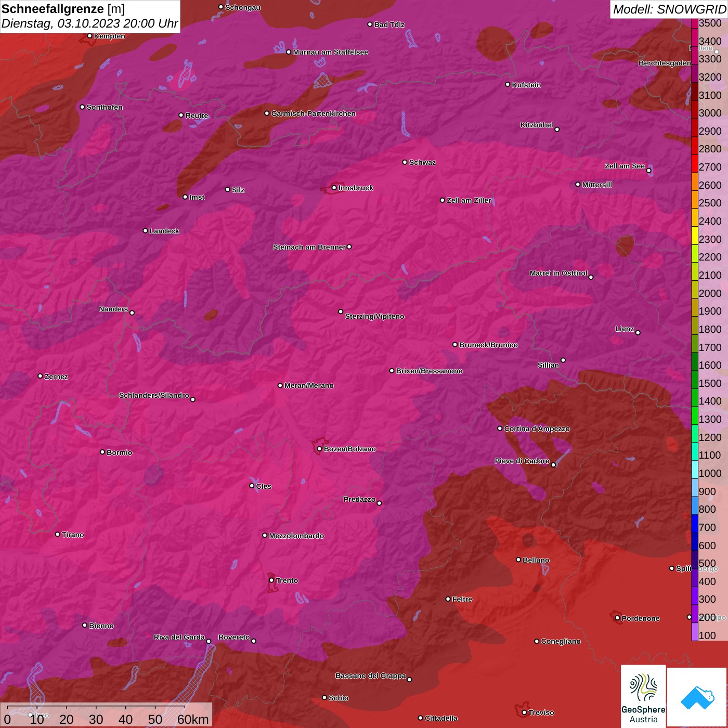
Task: Click the Conegliano label
Action: pyautogui.click(x=561, y=641)
